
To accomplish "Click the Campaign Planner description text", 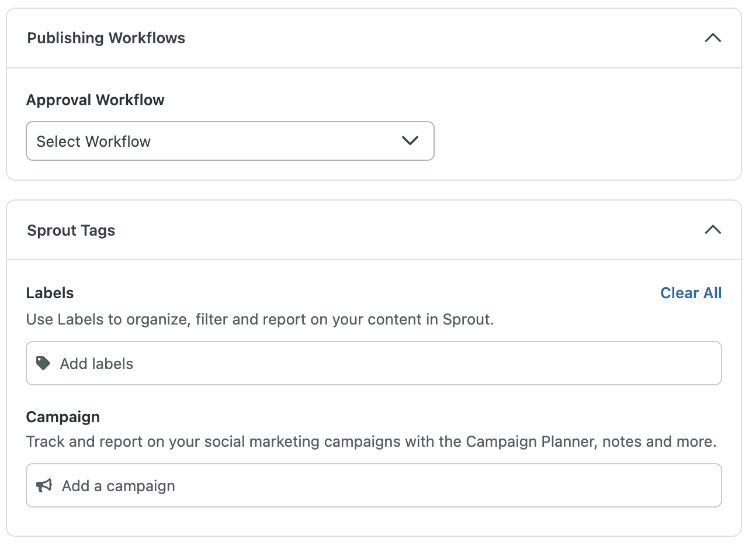I will tap(371, 441).
